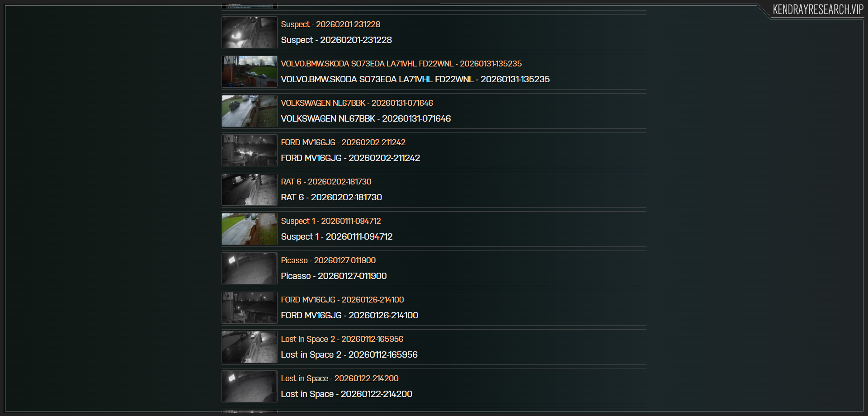Open thumbnail for Suspect 1 clip
This screenshot has height=416, width=868.
click(250, 229)
